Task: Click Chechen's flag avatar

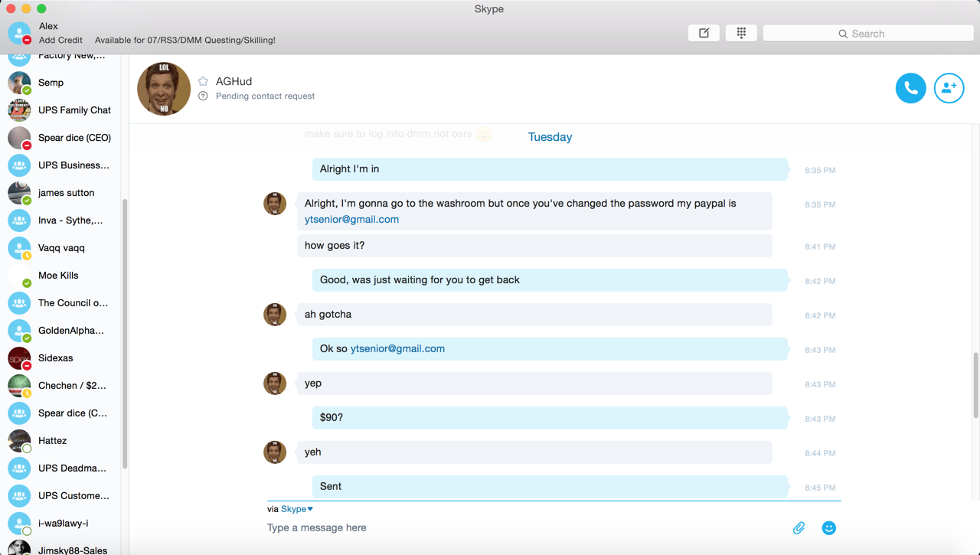Action: coord(19,386)
